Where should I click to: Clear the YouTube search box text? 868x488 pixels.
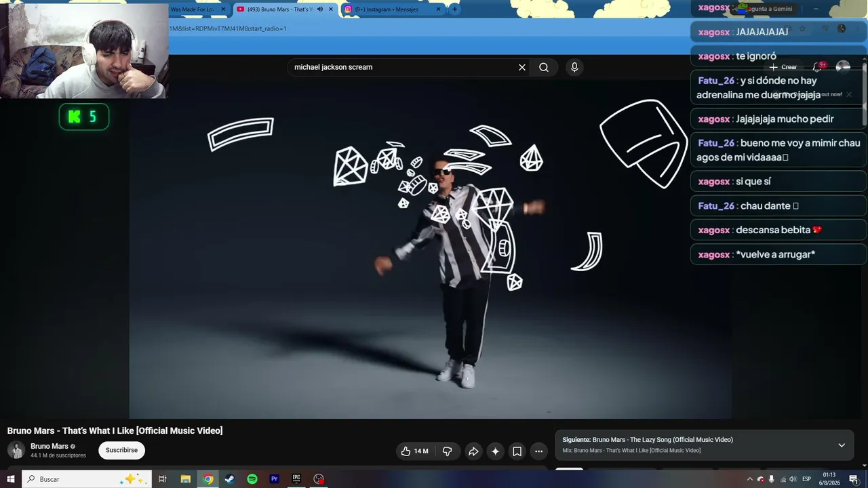(522, 67)
